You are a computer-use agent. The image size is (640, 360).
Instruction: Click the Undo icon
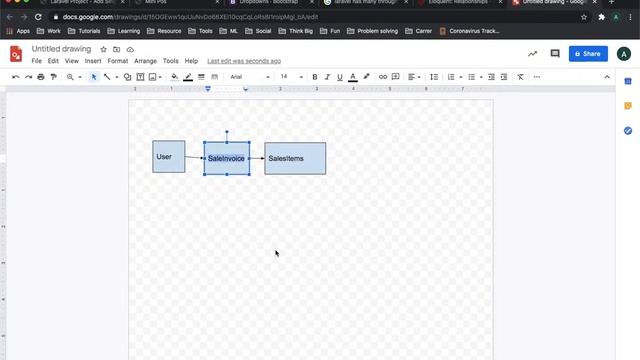(16, 77)
